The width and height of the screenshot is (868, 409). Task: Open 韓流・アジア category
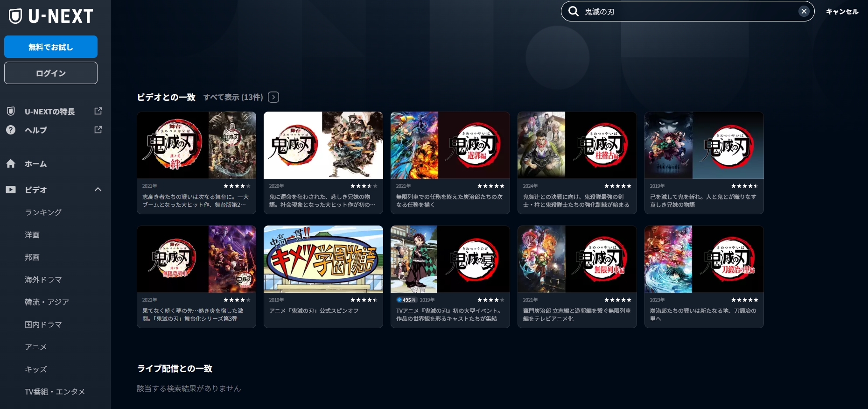click(x=47, y=302)
